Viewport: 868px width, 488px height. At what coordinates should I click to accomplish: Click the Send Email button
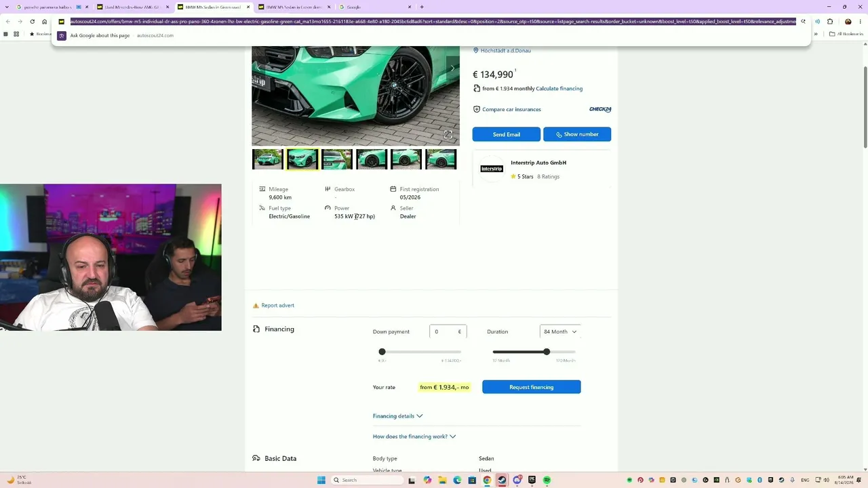click(507, 134)
